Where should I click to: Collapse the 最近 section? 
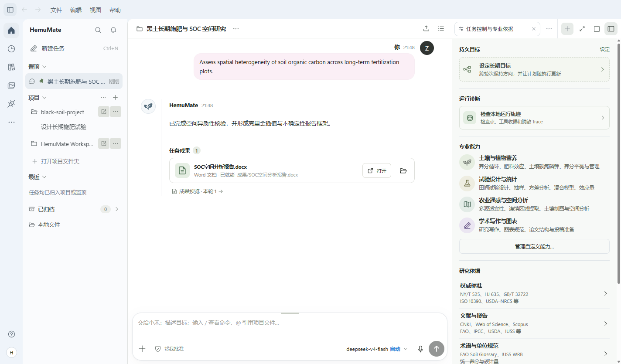tap(38, 177)
